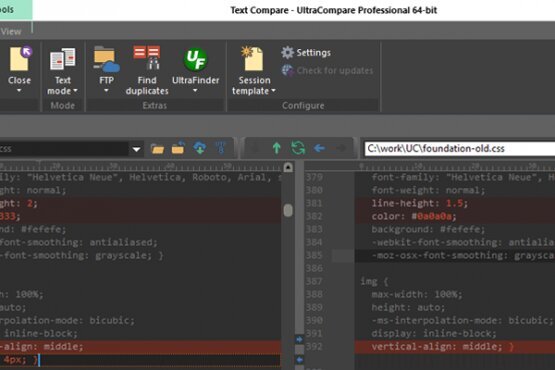The height and width of the screenshot is (370, 555).
Task: Click the merge left arrow at the bottom line
Action: coord(299,360)
